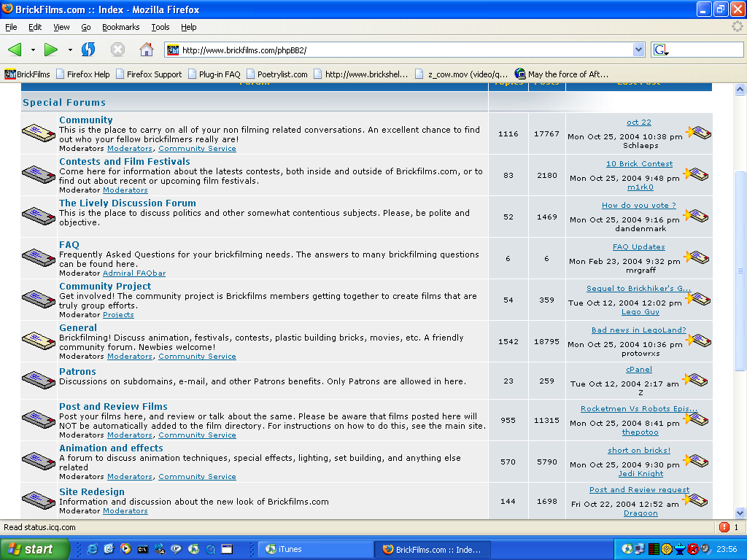747x560 pixels.
Task: View latest post icon beside Bad news in LegoLand
Action: (x=698, y=340)
